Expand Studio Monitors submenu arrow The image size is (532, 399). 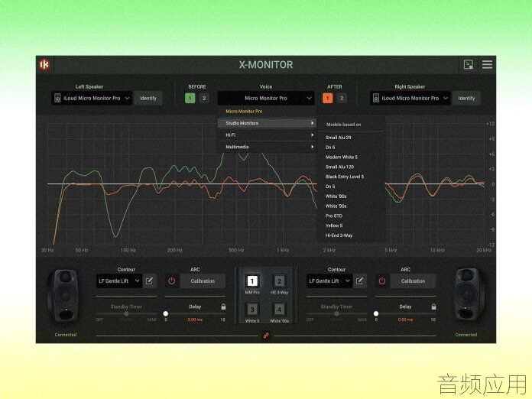[x=312, y=123]
